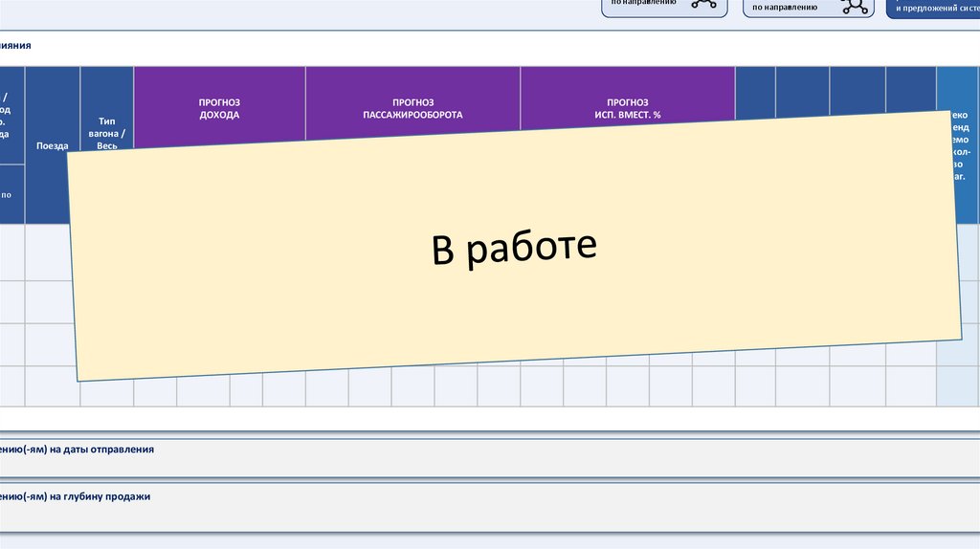Click the 'Тип вагона / Весь' column header
The image size is (980, 549).
[106, 109]
